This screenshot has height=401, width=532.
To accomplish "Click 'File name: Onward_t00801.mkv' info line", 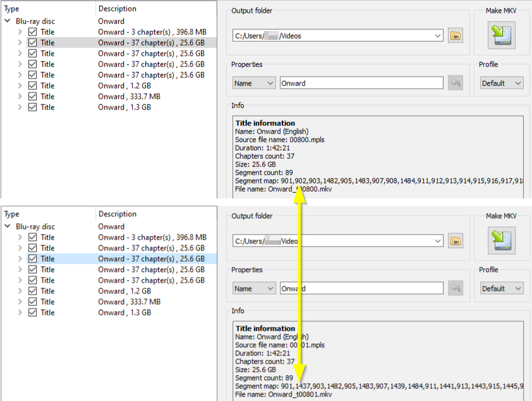I will click(x=283, y=394).
